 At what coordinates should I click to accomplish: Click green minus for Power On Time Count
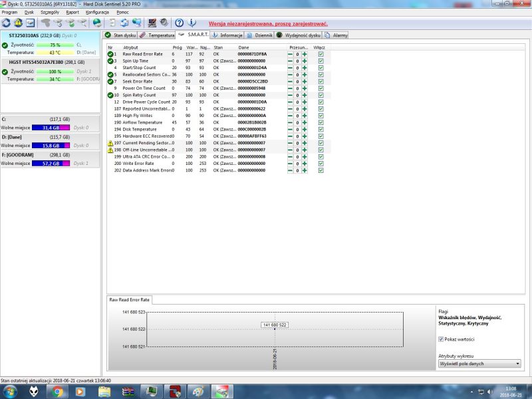pos(290,88)
